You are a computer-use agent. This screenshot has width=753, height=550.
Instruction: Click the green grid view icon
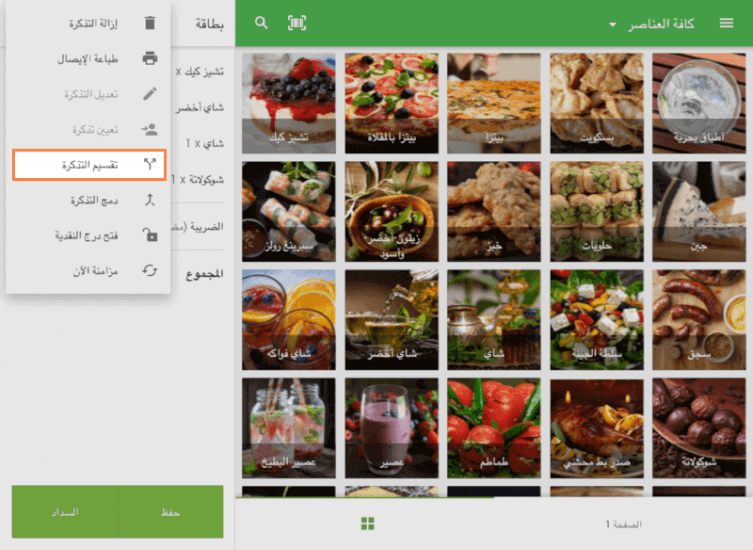pyautogui.click(x=367, y=524)
